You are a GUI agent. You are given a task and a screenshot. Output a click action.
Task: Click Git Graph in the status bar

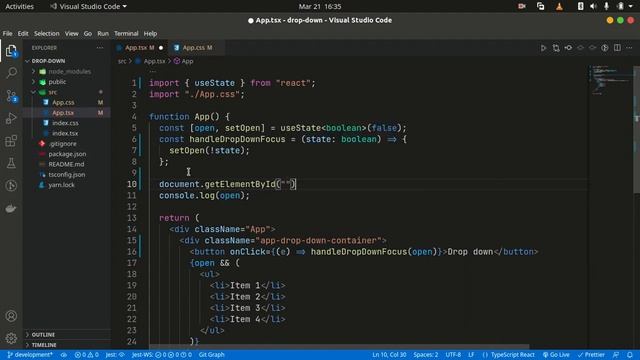click(211, 355)
